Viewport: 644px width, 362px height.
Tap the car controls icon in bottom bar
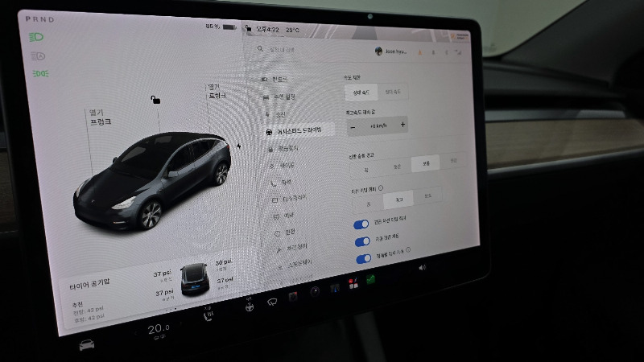click(x=87, y=345)
